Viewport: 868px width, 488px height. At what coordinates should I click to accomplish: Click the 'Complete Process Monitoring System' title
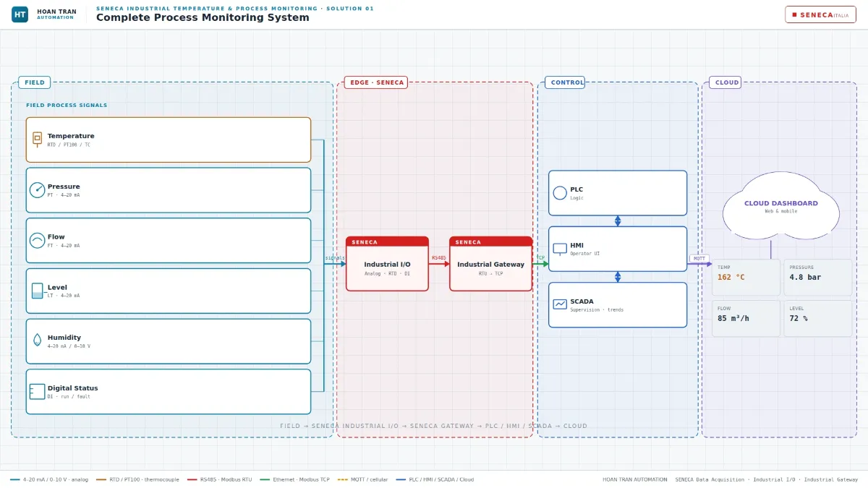pyautogui.click(x=203, y=18)
